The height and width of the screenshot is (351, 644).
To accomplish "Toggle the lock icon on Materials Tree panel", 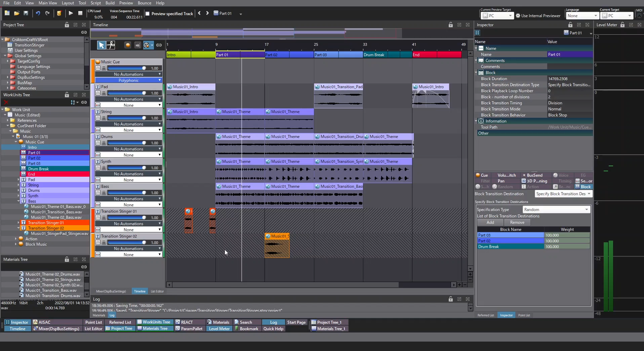I will pyautogui.click(x=67, y=259).
